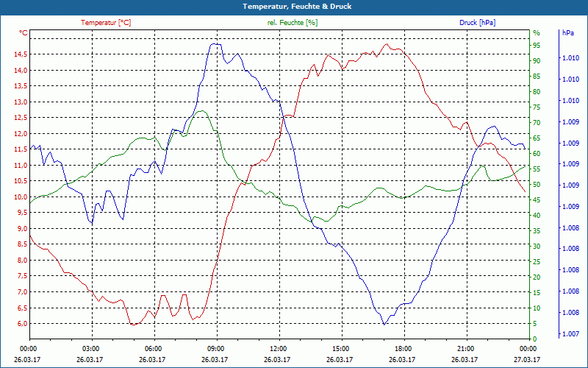Click the 6,0 tick on temperature axis
This screenshot has height=368, width=588.
pos(22,324)
